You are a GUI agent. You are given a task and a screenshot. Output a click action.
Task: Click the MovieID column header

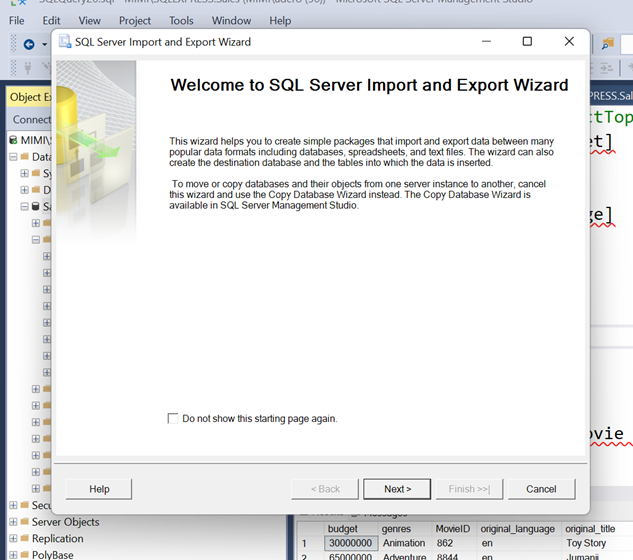(x=454, y=529)
